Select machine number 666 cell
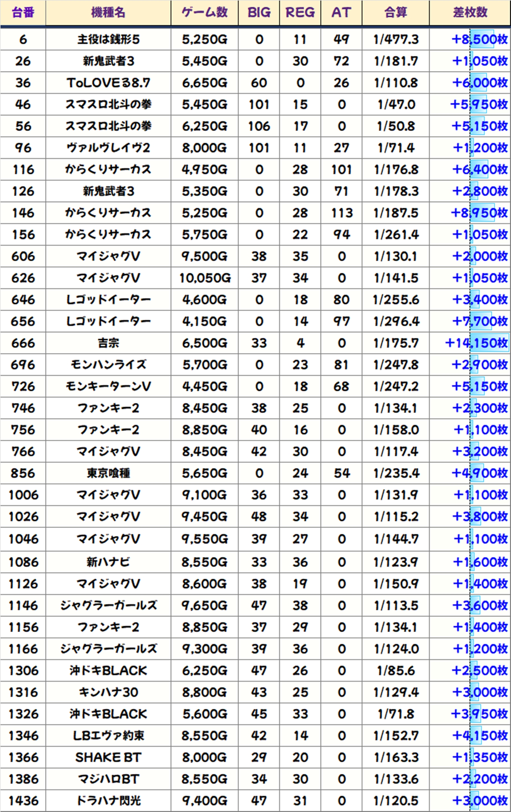This screenshot has width=511, height=812. (x=23, y=343)
